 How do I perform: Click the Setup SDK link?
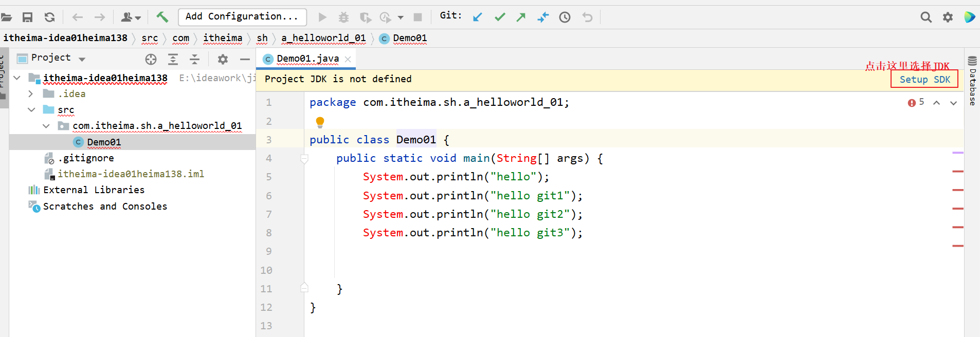pyautogui.click(x=924, y=79)
